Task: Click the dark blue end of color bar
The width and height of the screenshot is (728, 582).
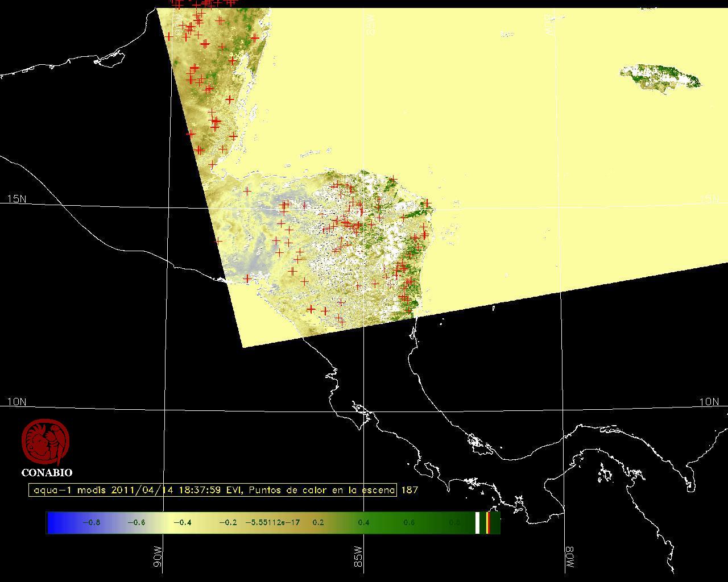Action: (x=55, y=522)
